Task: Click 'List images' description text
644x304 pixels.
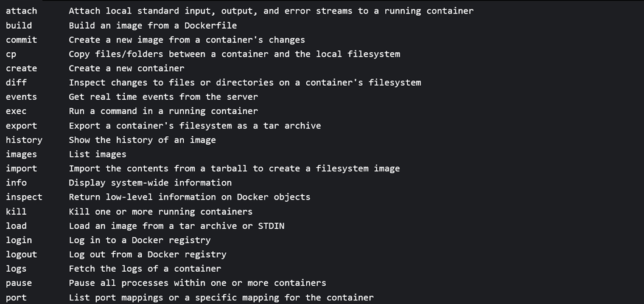Action: [x=97, y=154]
